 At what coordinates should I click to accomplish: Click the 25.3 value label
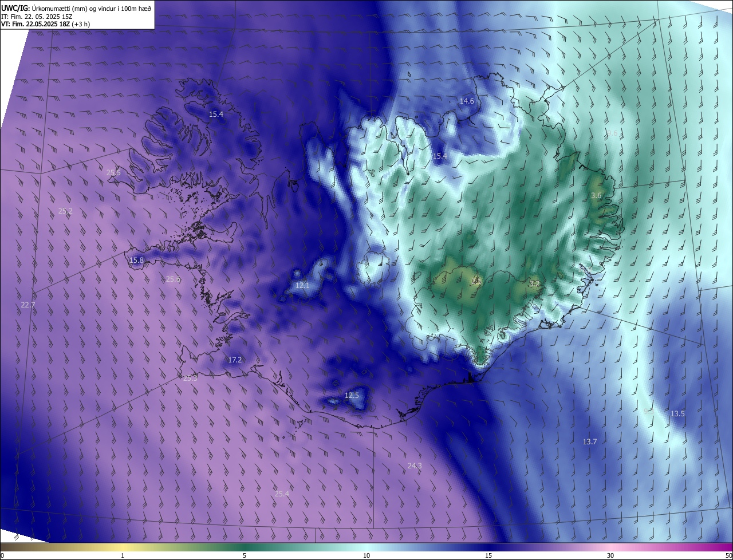(x=190, y=378)
